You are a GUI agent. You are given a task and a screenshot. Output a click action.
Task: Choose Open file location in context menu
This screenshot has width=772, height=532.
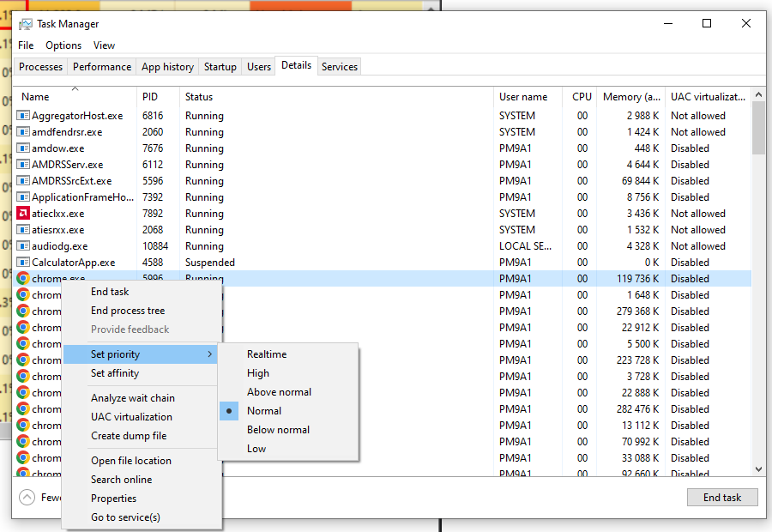click(131, 461)
